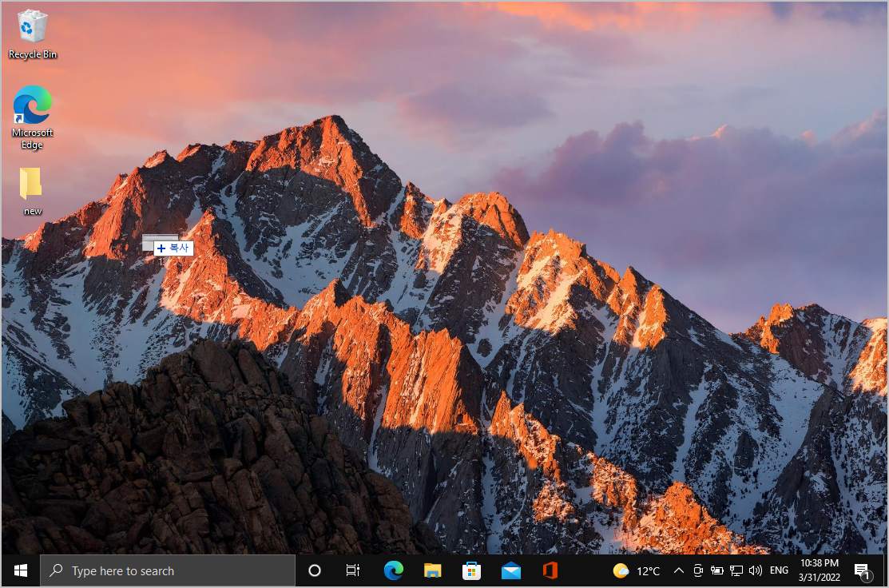Open the Action Center notifications icon

point(863,571)
